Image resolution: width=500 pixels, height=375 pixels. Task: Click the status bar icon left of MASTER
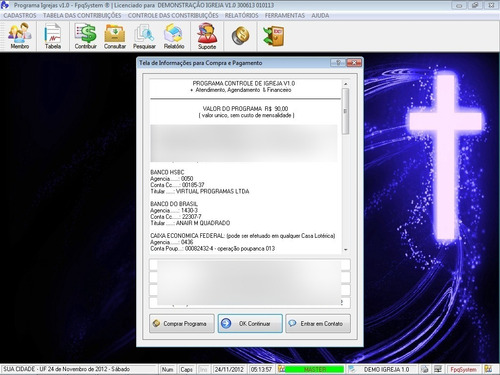pos(281,369)
